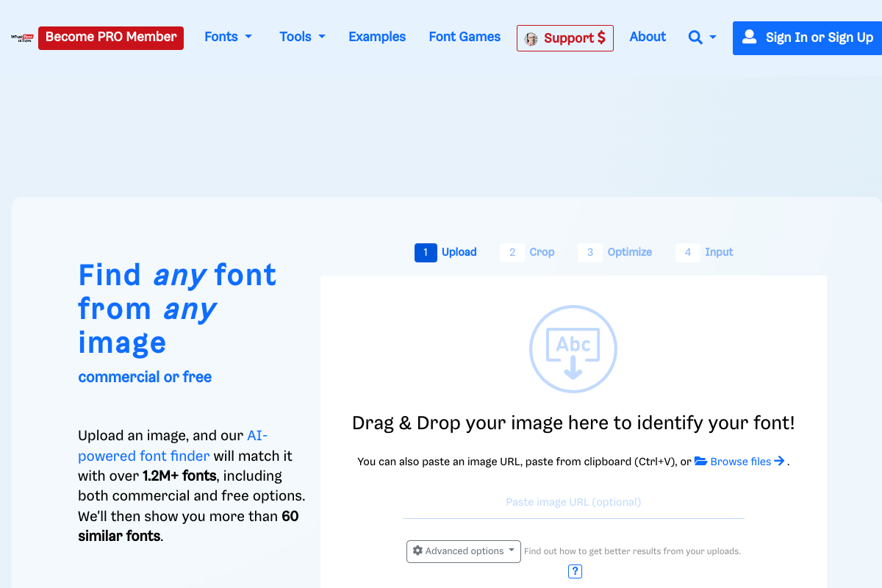Click the avatar photo in Support button
The height and width of the screenshot is (588, 882).
(531, 39)
